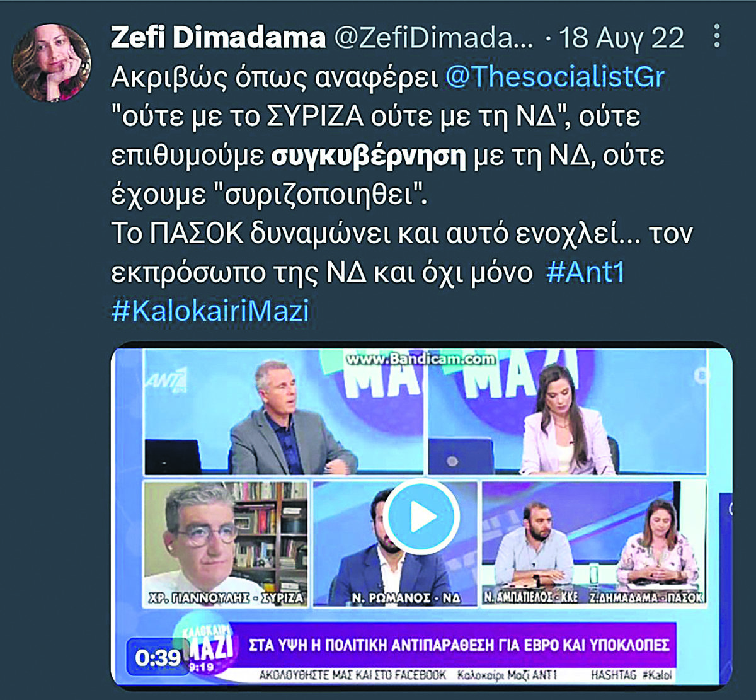This screenshot has width=756, height=700.
Task: Open the three-dot more options menu
Action: pos(716,37)
